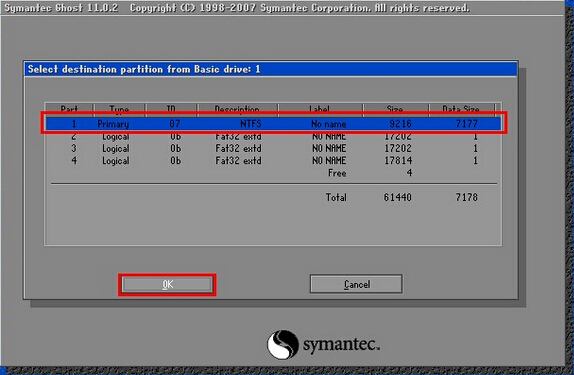Select partition 2 Logical Fat32 row

coord(273,136)
